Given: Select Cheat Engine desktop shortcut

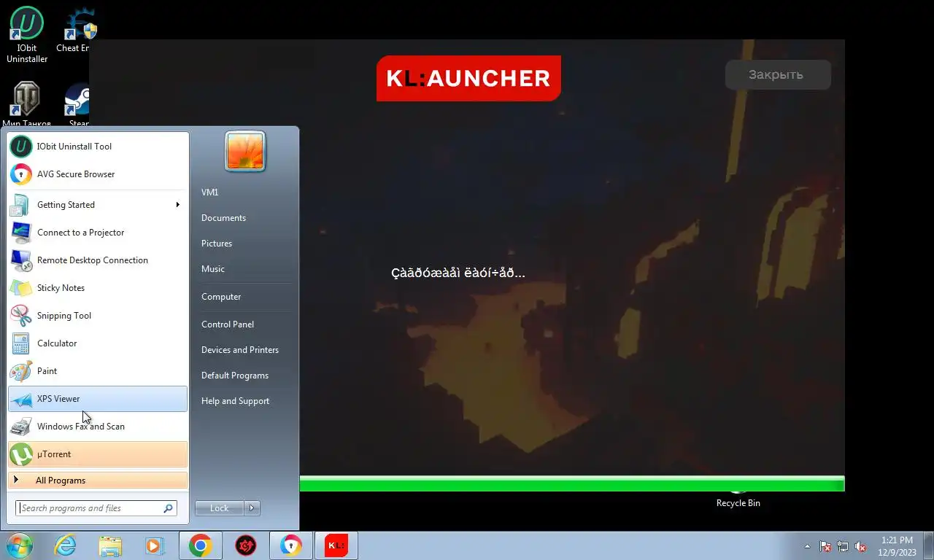Looking at the screenshot, I should pos(76,31).
